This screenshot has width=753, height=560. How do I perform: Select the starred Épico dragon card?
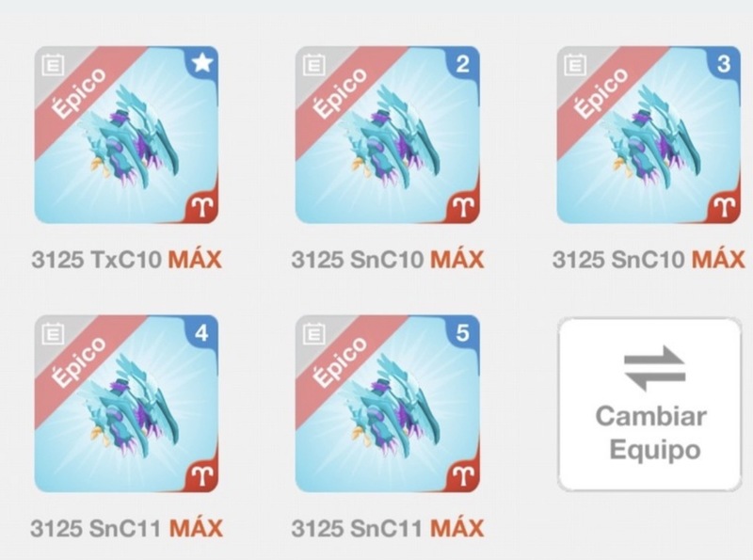[x=126, y=135]
